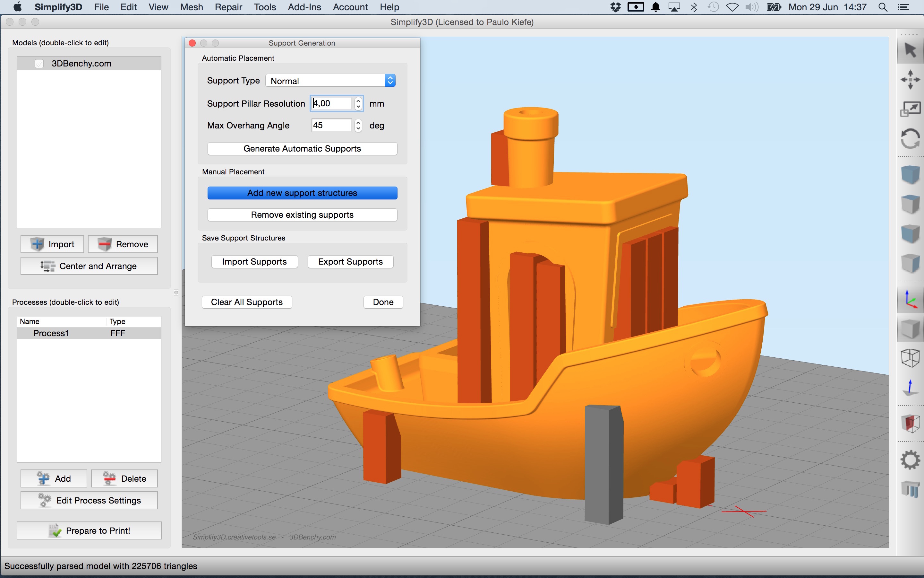The image size is (924, 578).
Task: Open the customize support structures tool
Action: (x=910, y=489)
